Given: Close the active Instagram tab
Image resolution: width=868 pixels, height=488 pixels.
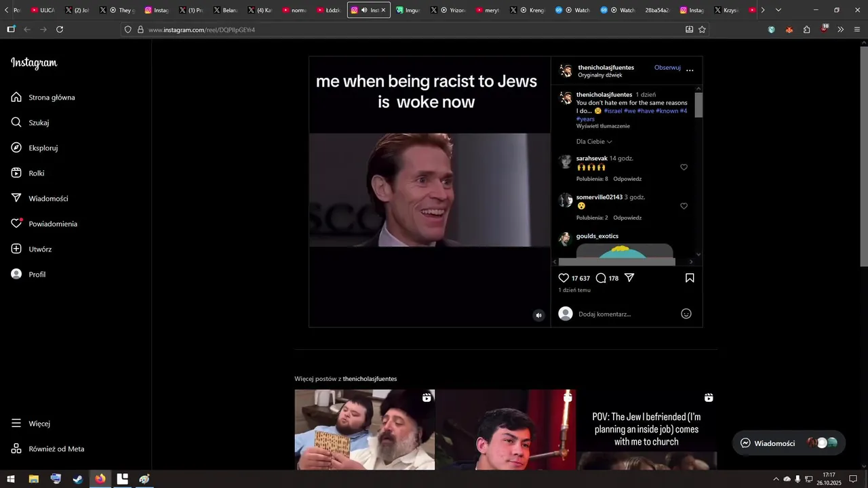Looking at the screenshot, I should pyautogui.click(x=383, y=10).
